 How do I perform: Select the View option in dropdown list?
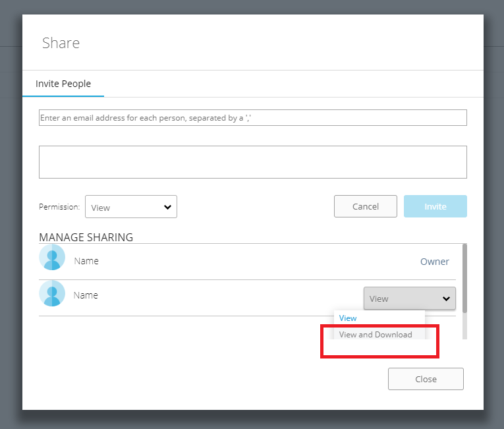pos(348,318)
